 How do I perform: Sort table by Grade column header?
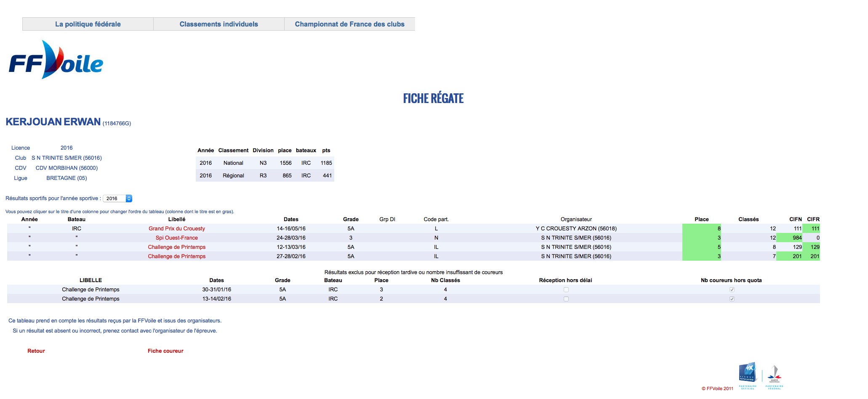351,219
